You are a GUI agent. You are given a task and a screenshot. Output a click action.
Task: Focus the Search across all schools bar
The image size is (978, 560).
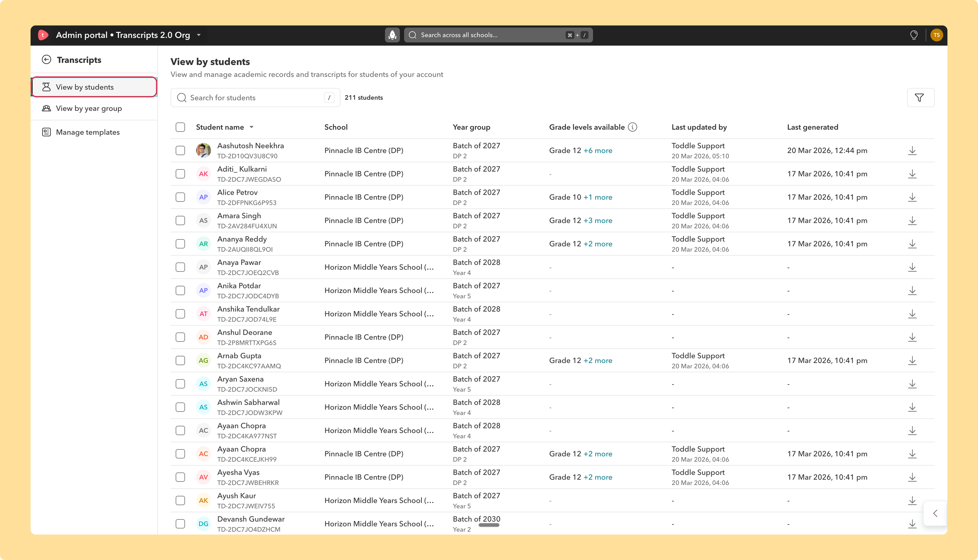click(498, 35)
